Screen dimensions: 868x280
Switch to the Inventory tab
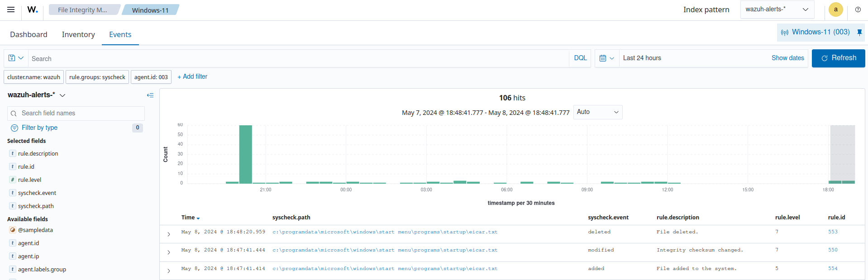pyautogui.click(x=78, y=35)
